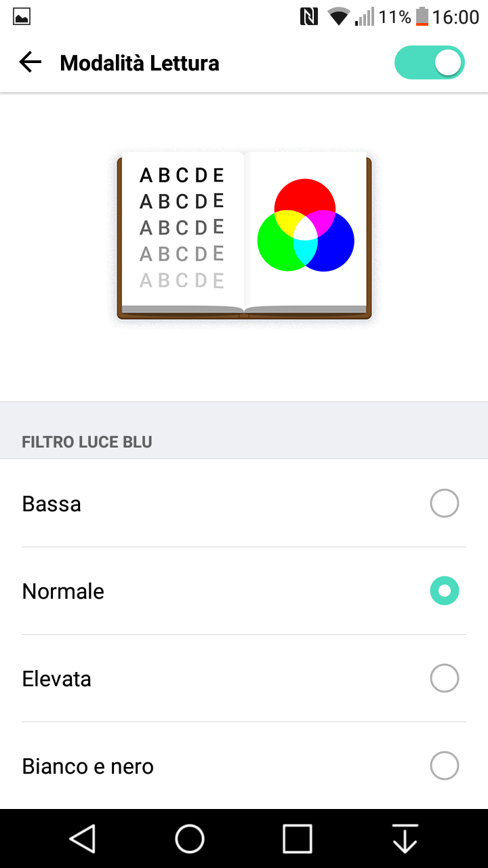Select the Elevata radio button
488x868 pixels.
pos(445,678)
